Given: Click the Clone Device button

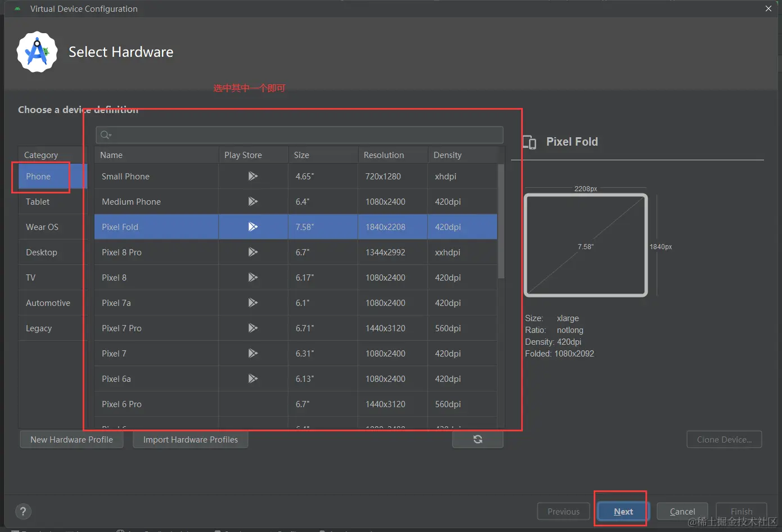Looking at the screenshot, I should click(724, 439).
